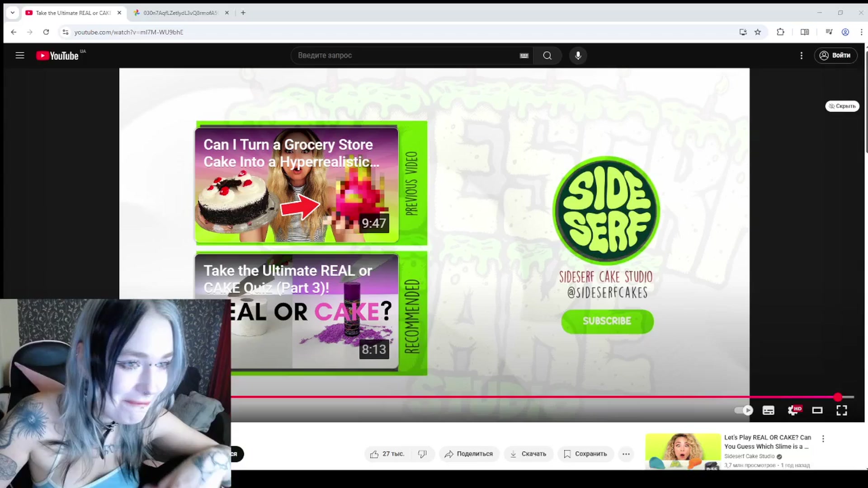Go to the YouTube home logo
This screenshot has height=488, width=868.
click(x=57, y=56)
